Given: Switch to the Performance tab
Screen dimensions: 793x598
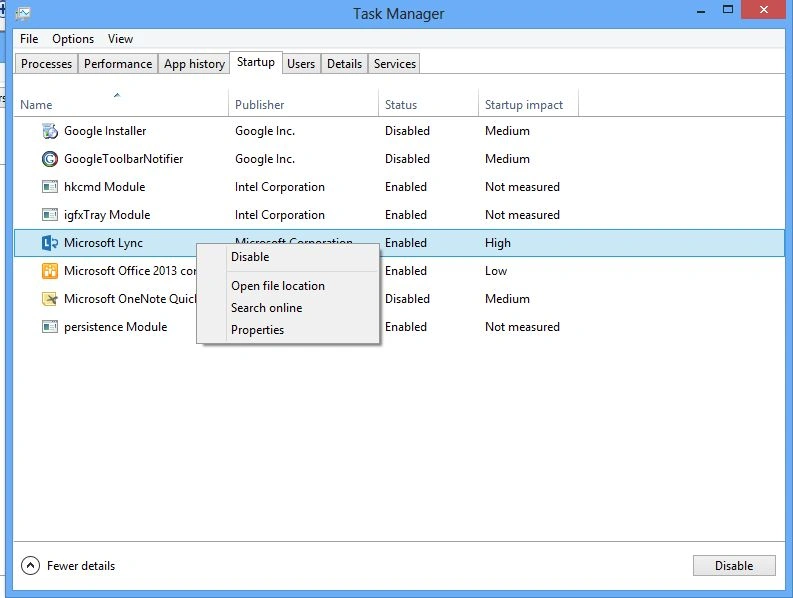Looking at the screenshot, I should [118, 64].
